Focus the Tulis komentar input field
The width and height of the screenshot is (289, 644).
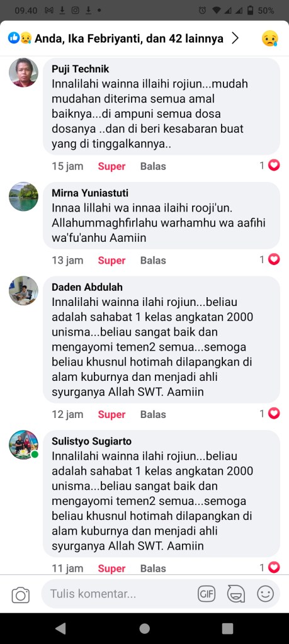click(x=120, y=594)
